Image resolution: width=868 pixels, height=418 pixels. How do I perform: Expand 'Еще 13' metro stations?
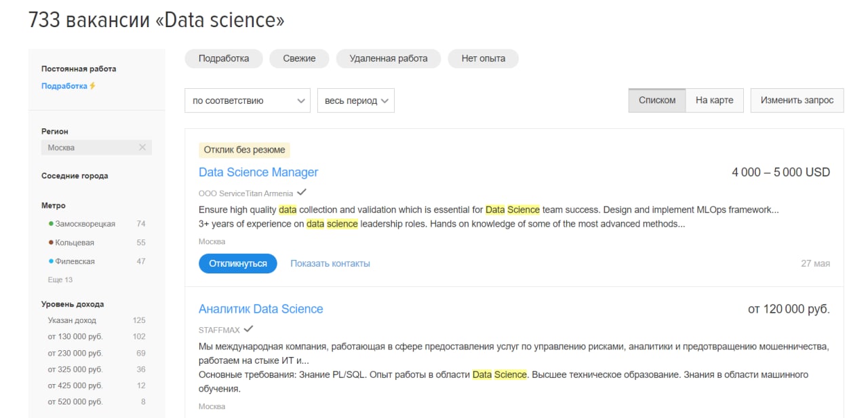click(60, 280)
